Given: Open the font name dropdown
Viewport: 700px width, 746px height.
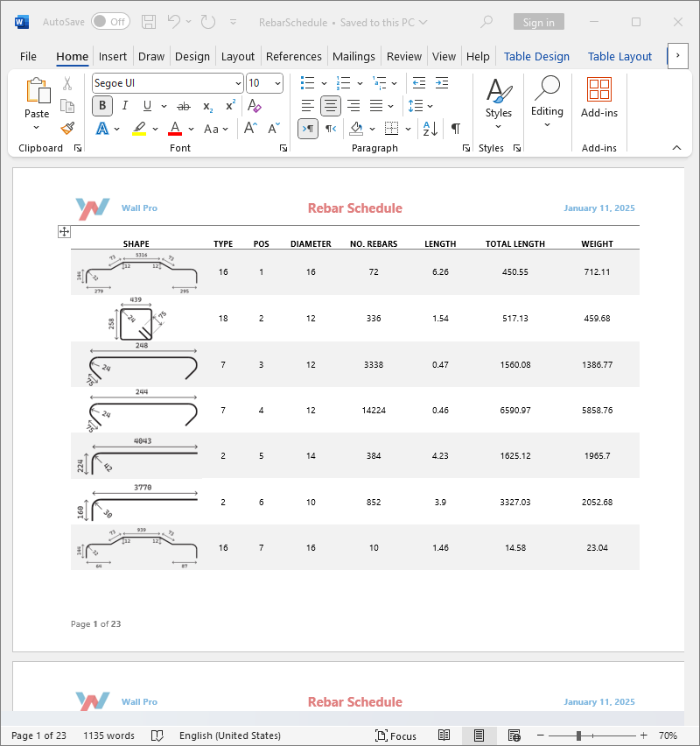Looking at the screenshot, I should point(239,83).
